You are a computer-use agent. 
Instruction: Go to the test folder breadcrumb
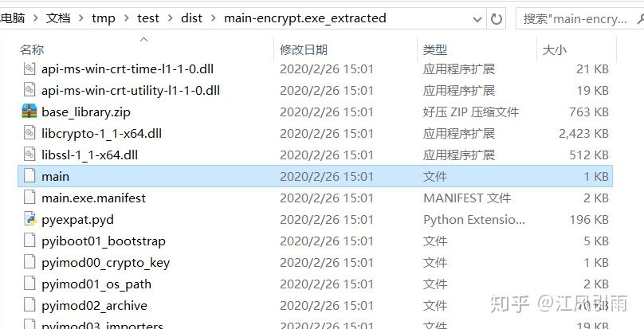[148, 18]
